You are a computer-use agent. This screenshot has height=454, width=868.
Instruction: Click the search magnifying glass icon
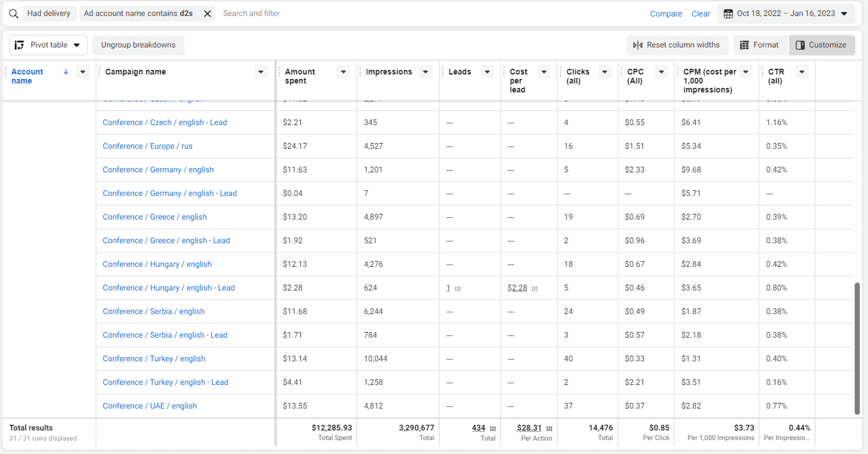pyautogui.click(x=13, y=13)
